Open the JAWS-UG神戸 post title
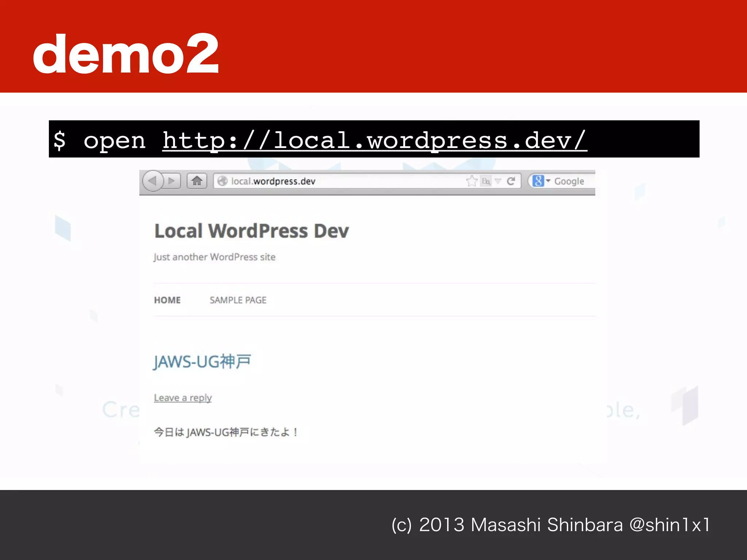 coord(202,362)
